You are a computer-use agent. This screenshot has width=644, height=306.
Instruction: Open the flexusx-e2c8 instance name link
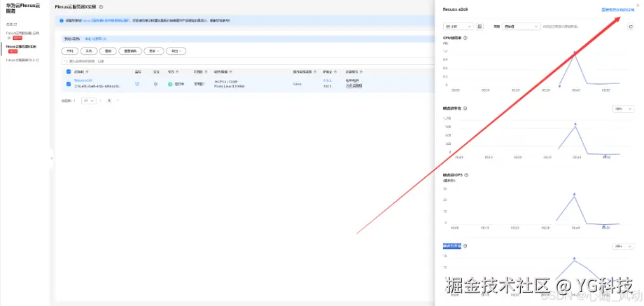(x=83, y=81)
